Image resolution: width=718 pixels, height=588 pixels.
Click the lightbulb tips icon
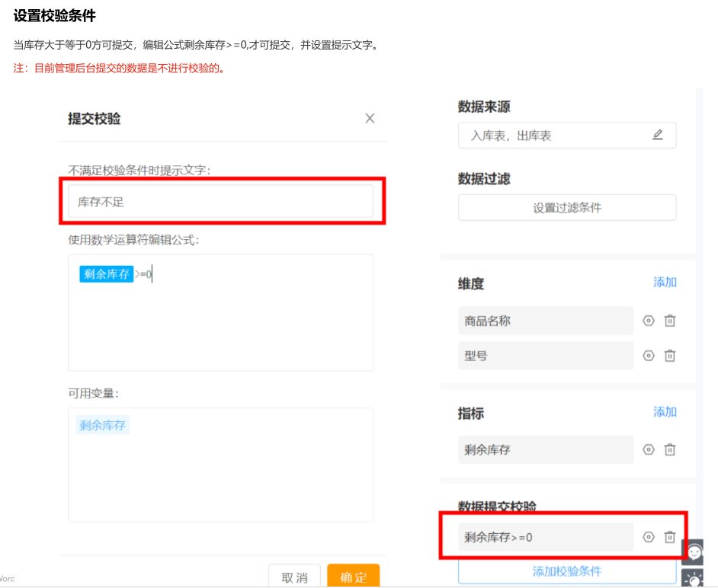point(694,578)
